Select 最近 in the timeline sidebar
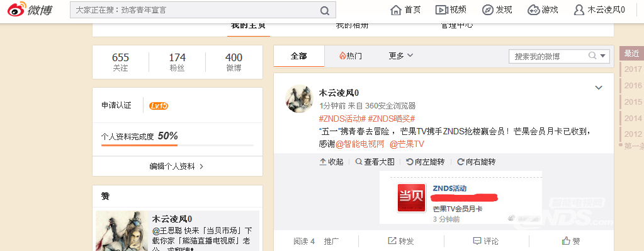This screenshot has height=251, width=644. [x=631, y=54]
